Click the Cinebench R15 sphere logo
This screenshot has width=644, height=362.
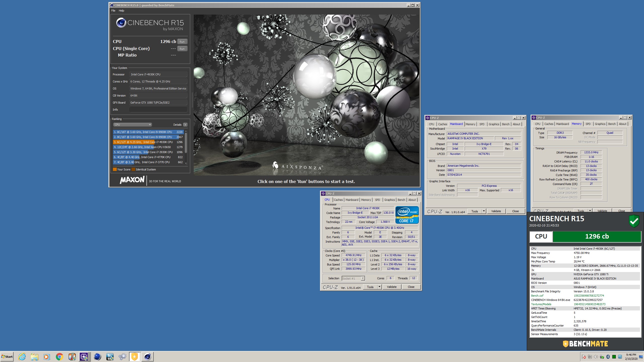(121, 23)
